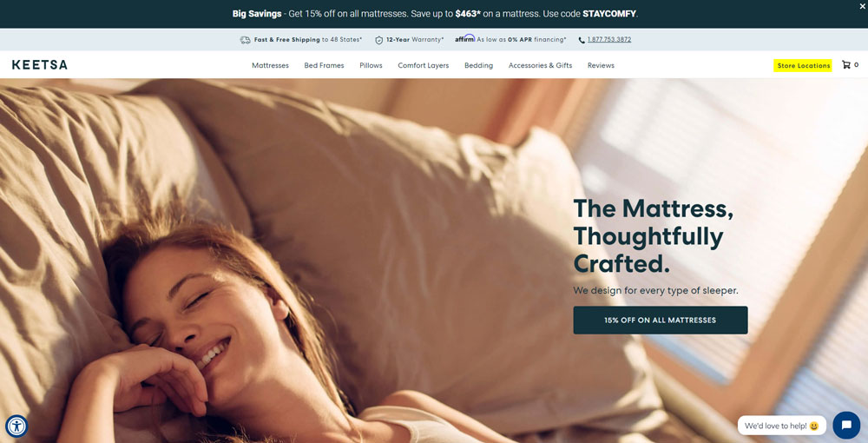Click the warranty shield icon
Screen dimensions: 868x443
coord(379,40)
